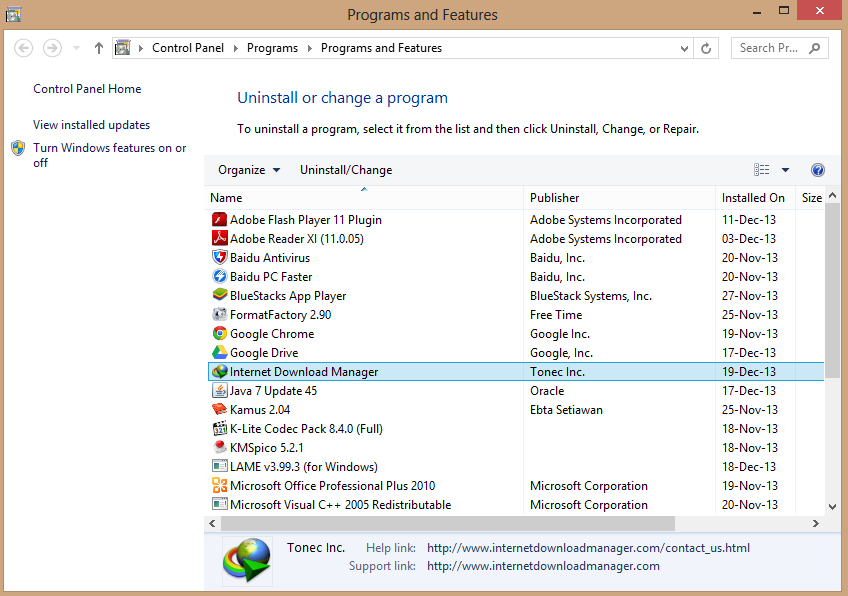
Task: Click the Adobe Reader XI program icon
Action: pos(219,239)
